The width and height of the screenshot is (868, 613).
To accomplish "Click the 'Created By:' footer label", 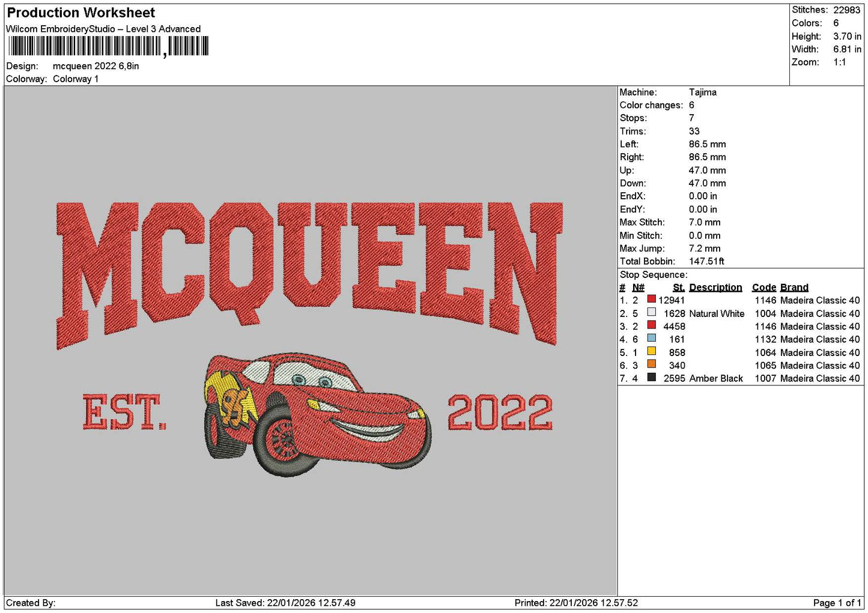I will point(31,603).
